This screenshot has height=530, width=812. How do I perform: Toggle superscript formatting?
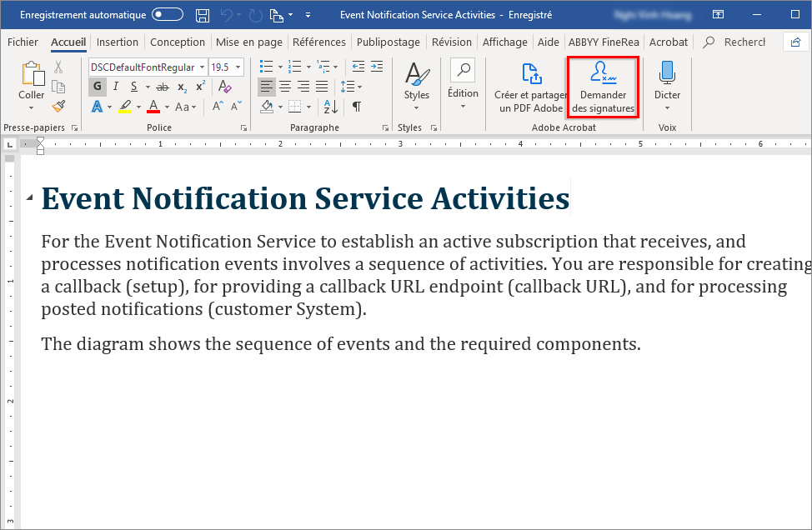pyautogui.click(x=200, y=87)
